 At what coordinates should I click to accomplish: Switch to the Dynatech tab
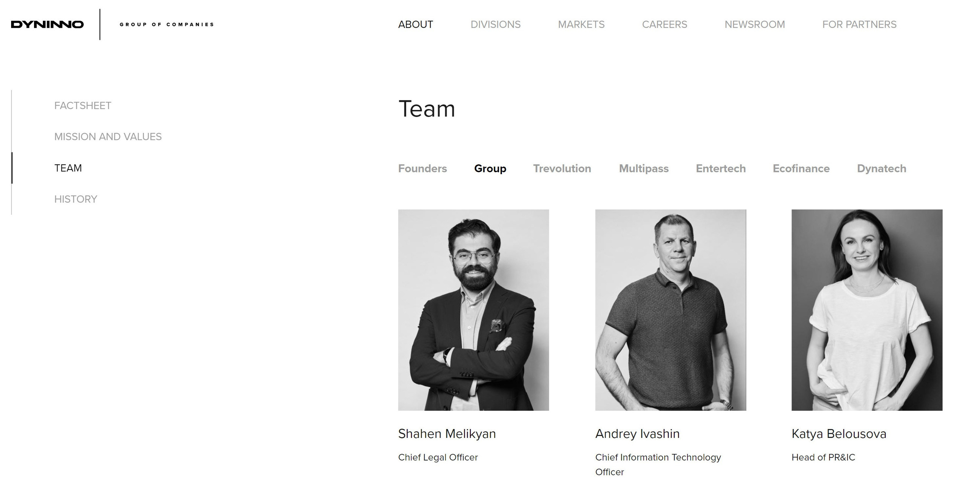point(882,168)
